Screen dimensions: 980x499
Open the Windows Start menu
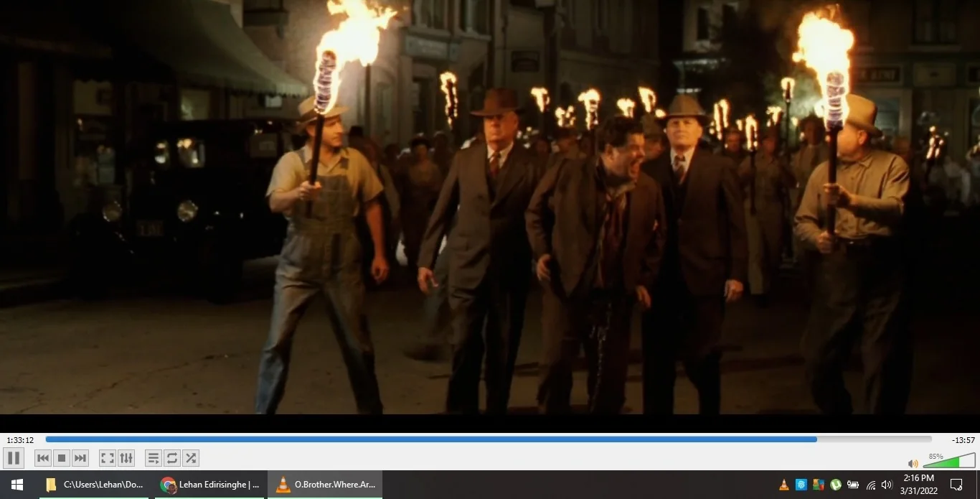tap(17, 485)
